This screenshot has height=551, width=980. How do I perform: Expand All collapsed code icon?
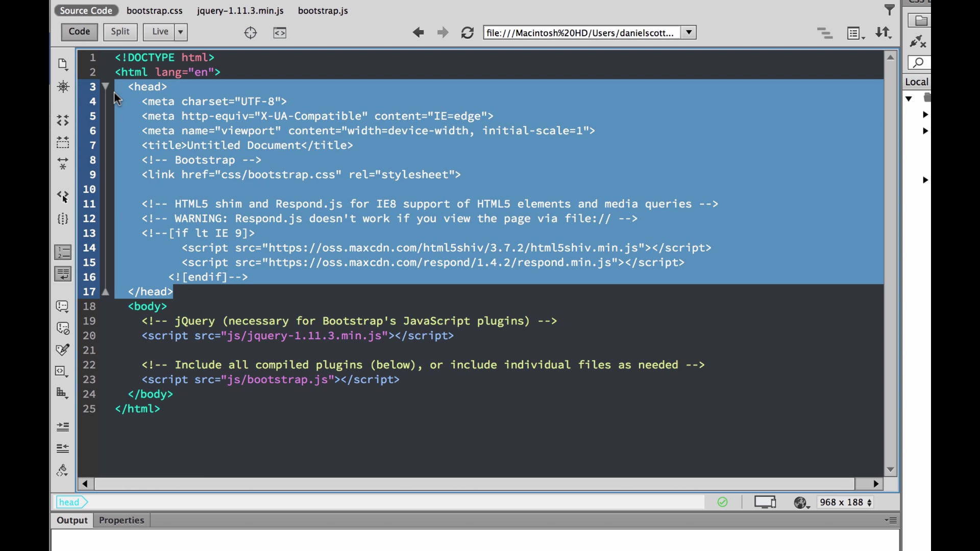[x=63, y=164]
